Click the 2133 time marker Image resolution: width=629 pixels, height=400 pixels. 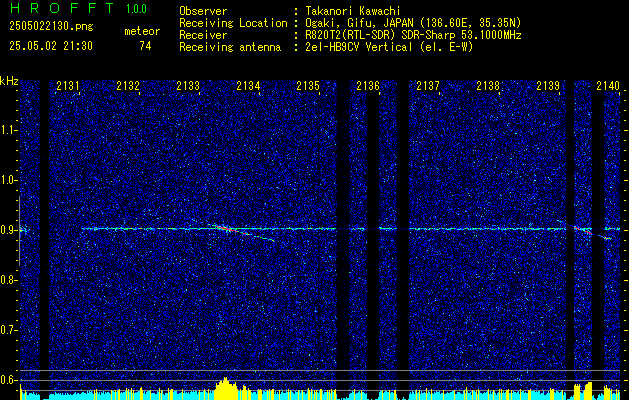pos(188,86)
